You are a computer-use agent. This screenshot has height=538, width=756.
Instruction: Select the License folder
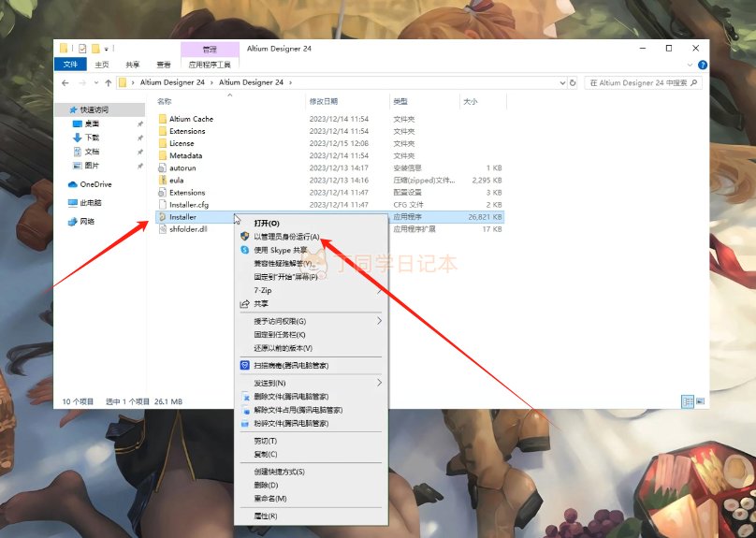182,143
